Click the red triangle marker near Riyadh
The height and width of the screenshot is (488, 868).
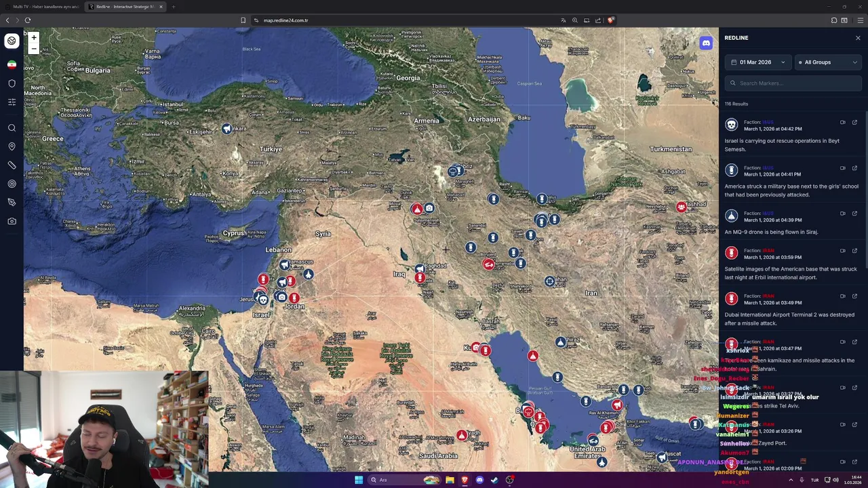(462, 435)
